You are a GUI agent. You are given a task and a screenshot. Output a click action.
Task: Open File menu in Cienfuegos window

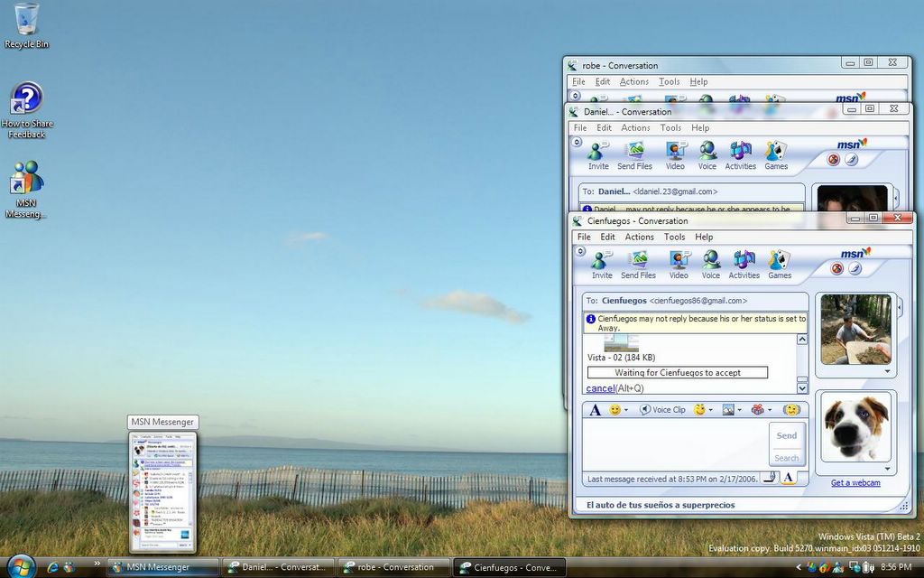pos(584,237)
